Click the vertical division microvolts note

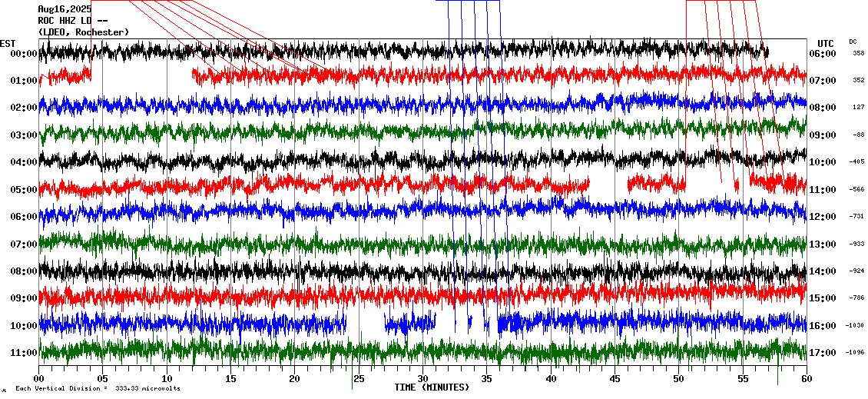click(98, 389)
